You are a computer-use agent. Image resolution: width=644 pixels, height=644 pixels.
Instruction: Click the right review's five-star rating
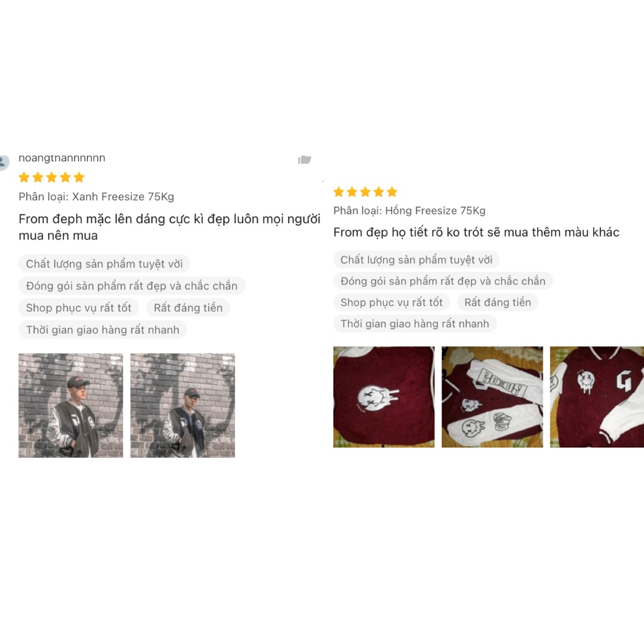[365, 192]
